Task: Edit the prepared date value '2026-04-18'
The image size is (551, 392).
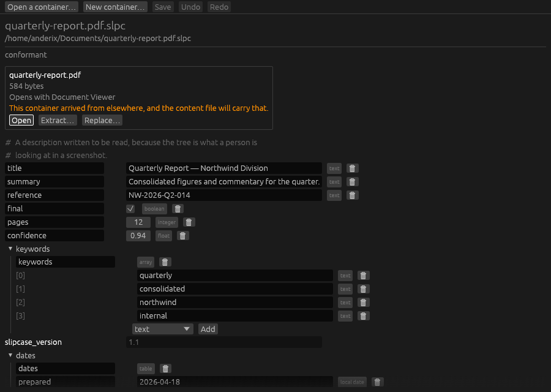Action: [x=234, y=382]
